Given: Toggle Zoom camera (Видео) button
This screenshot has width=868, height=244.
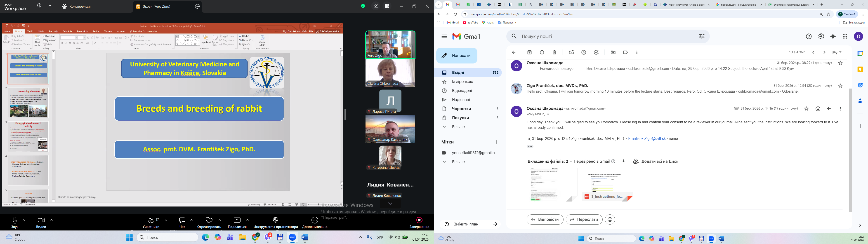Looking at the screenshot, I should pos(41,221).
